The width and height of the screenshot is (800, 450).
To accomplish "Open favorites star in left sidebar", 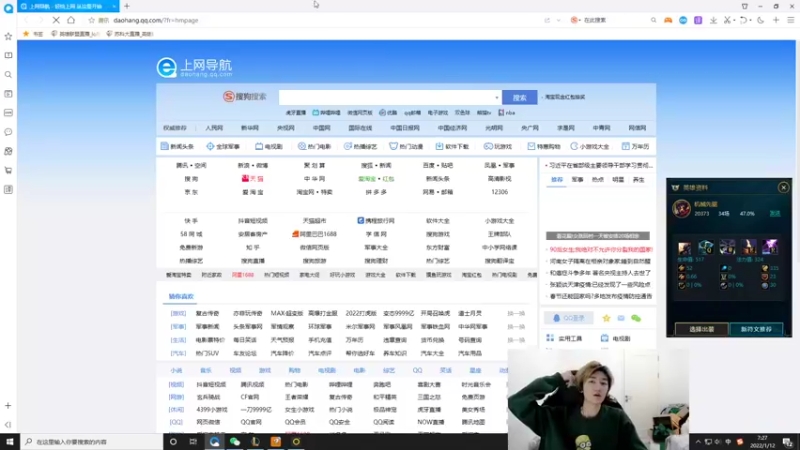I will click(8, 36).
